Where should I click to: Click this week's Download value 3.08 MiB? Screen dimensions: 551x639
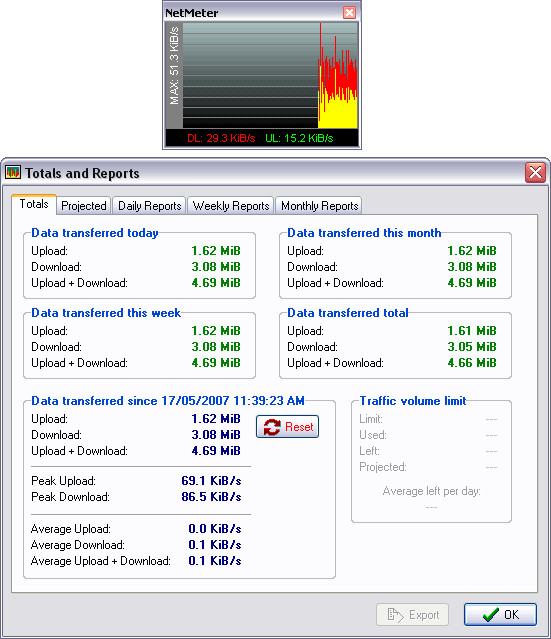click(216, 346)
